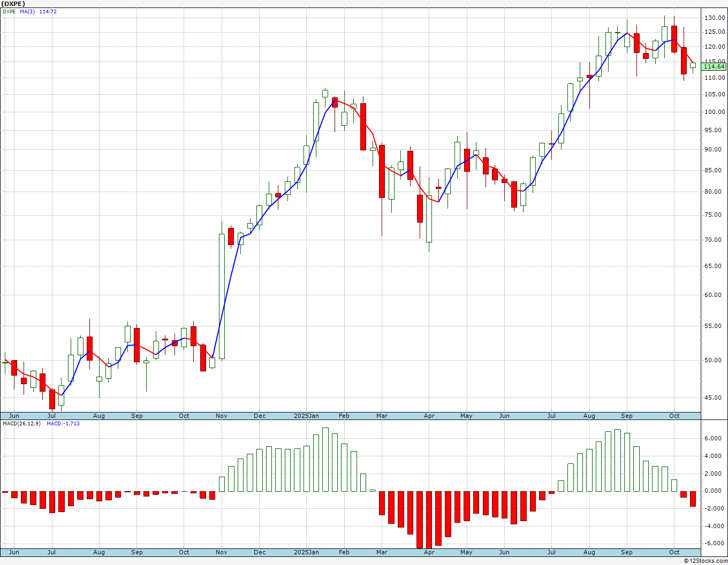Viewport: 728px width, 565px height.
Task: Select Dec on the MACD panel time axis
Action: point(260,552)
